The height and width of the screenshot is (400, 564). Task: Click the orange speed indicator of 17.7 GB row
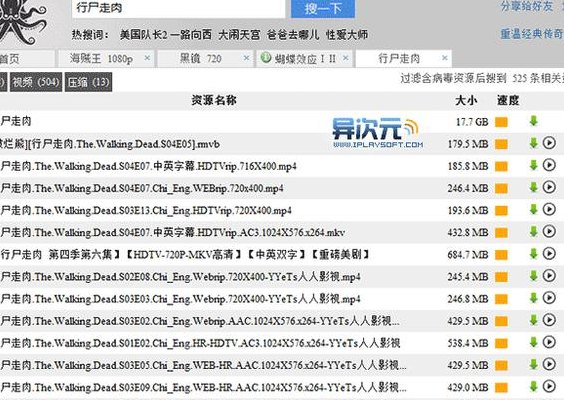click(501, 122)
